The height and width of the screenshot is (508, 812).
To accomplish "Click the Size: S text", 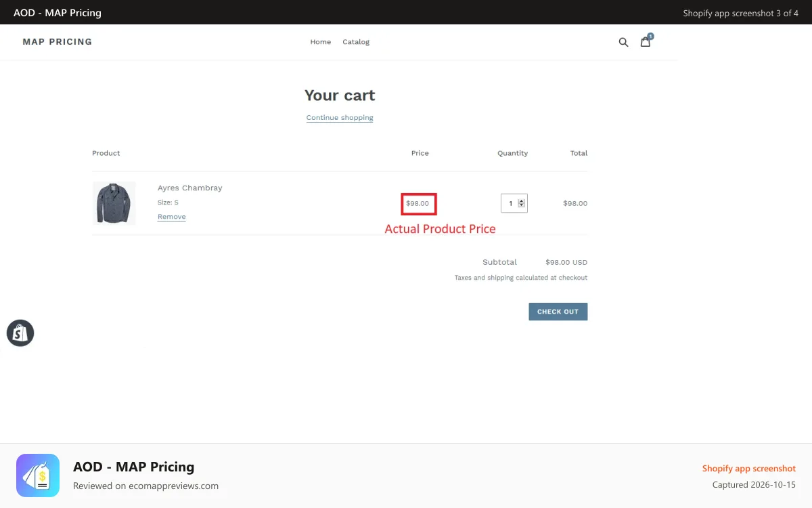I will (168, 203).
